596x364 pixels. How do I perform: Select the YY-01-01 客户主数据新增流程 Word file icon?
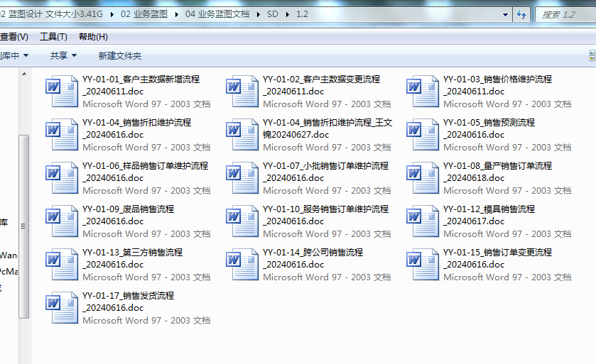pyautogui.click(x=61, y=91)
